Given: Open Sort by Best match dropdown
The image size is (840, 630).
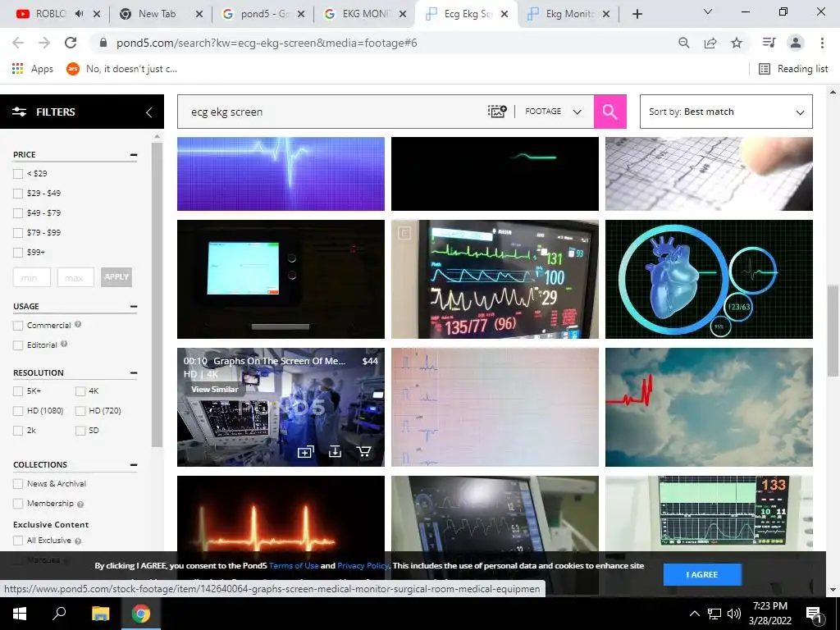Looking at the screenshot, I should coord(726,112).
